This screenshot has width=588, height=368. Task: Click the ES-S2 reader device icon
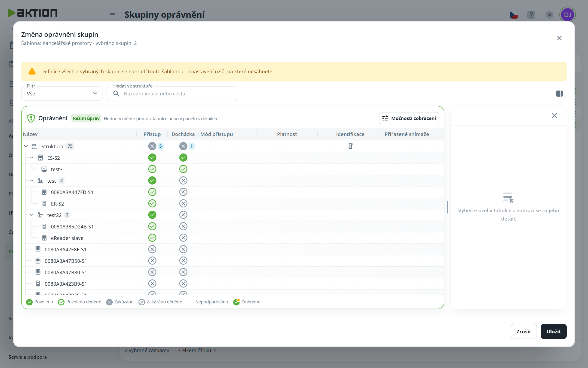(x=40, y=158)
